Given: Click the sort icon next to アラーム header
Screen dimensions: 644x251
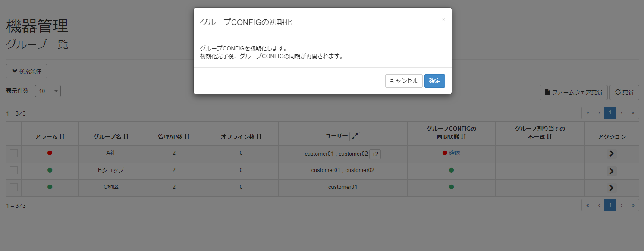Looking at the screenshot, I should tap(62, 135).
